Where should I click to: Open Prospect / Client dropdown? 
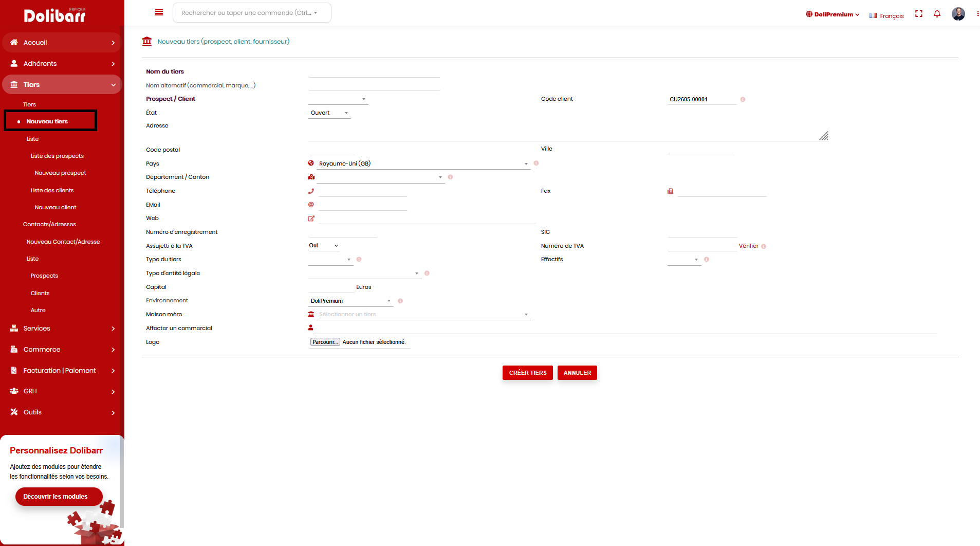338,99
